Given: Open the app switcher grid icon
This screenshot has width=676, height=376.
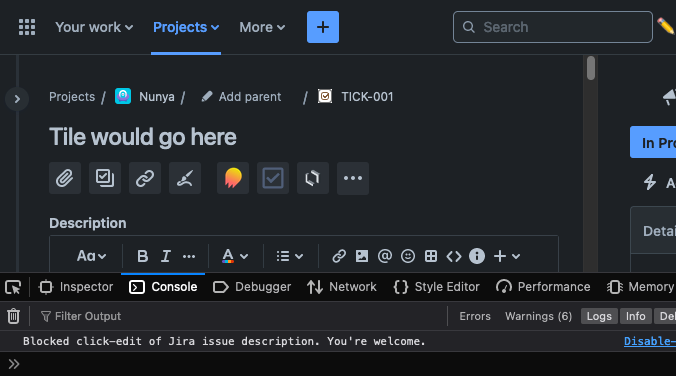Looking at the screenshot, I should pyautogui.click(x=27, y=27).
